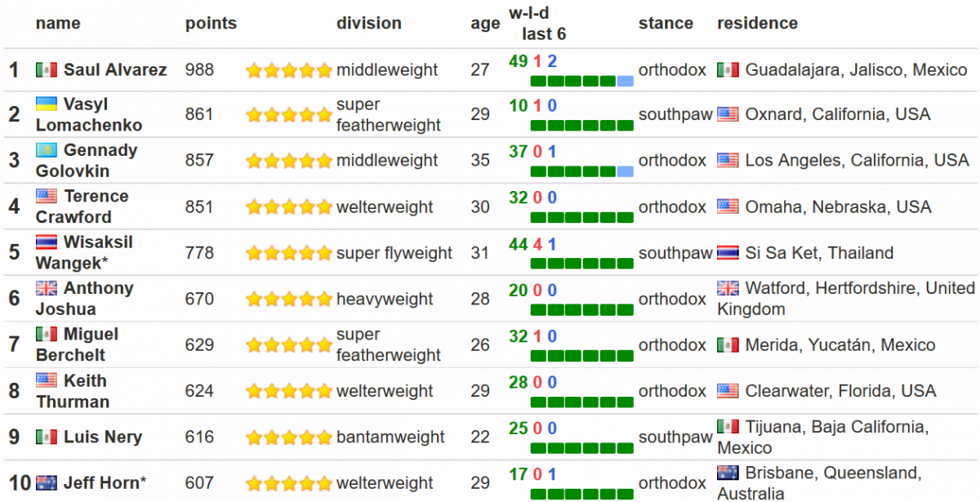Click the Kazakhstan flag beside Gennady Golovkin
This screenshot has width=980, height=502.
click(47, 150)
